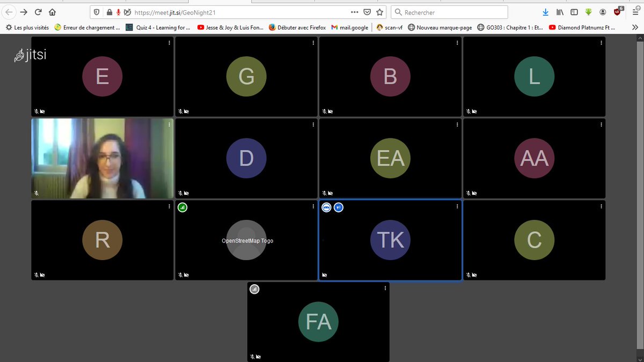The height and width of the screenshot is (362, 644).
Task: Open the scan-vf bookmark
Action: [x=390, y=27]
